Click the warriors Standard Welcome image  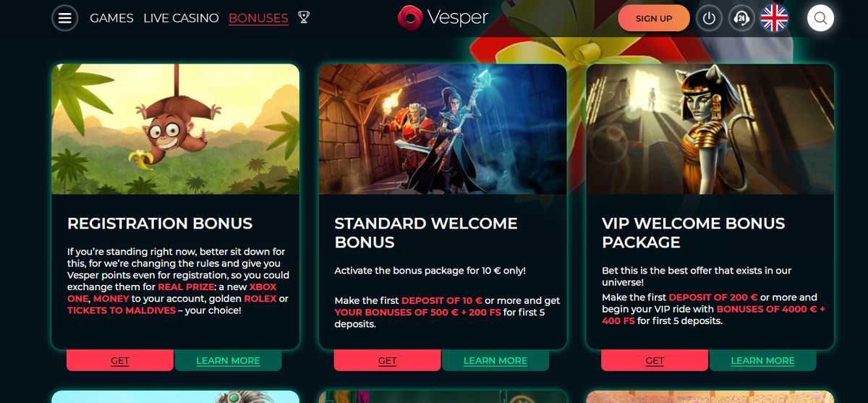click(x=443, y=129)
